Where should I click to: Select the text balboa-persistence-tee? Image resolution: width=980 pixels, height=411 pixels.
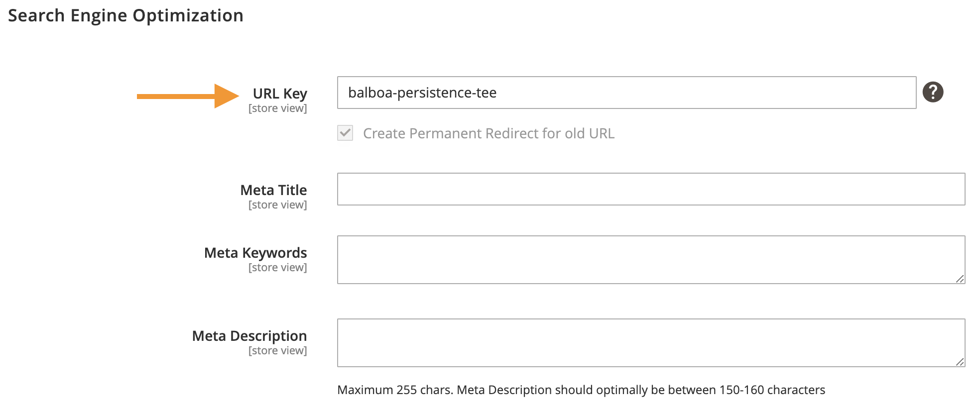coord(422,93)
